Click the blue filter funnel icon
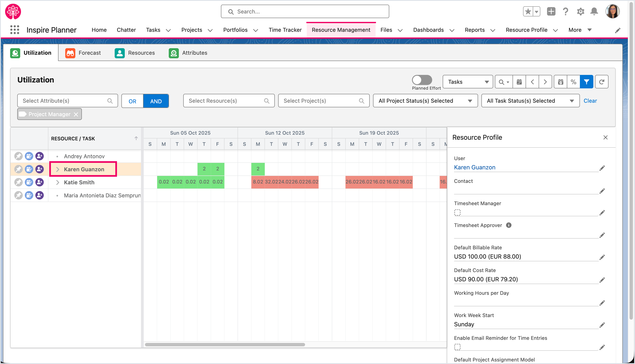635x364 pixels. [x=586, y=82]
